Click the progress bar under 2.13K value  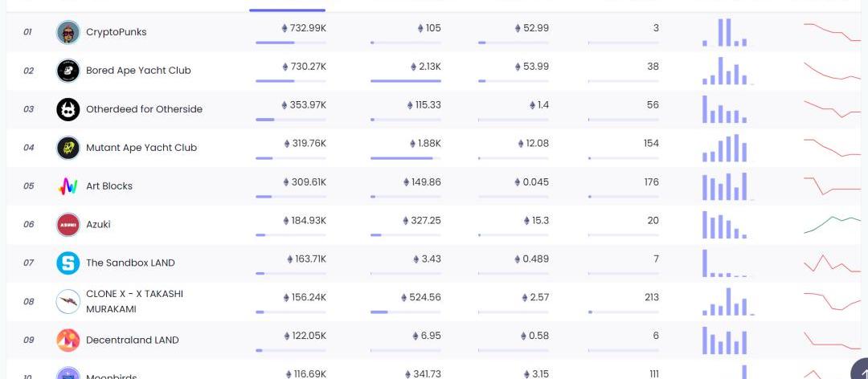pos(406,81)
